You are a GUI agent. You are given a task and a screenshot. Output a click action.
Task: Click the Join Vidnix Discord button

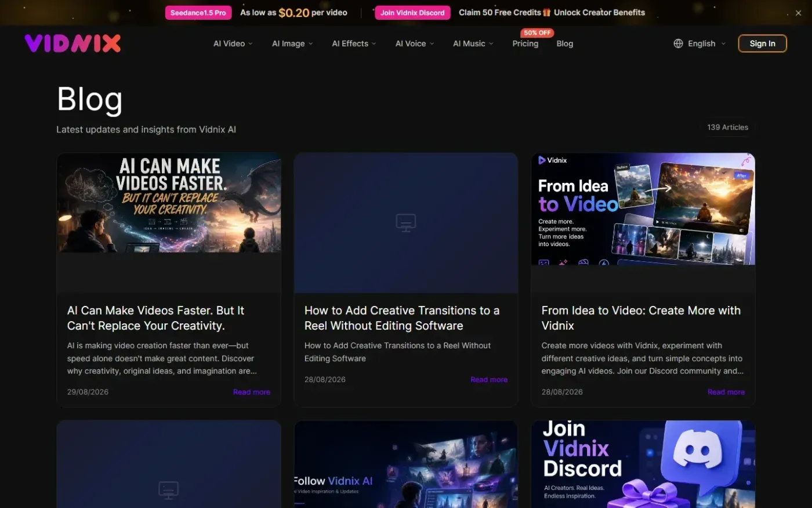click(x=412, y=13)
